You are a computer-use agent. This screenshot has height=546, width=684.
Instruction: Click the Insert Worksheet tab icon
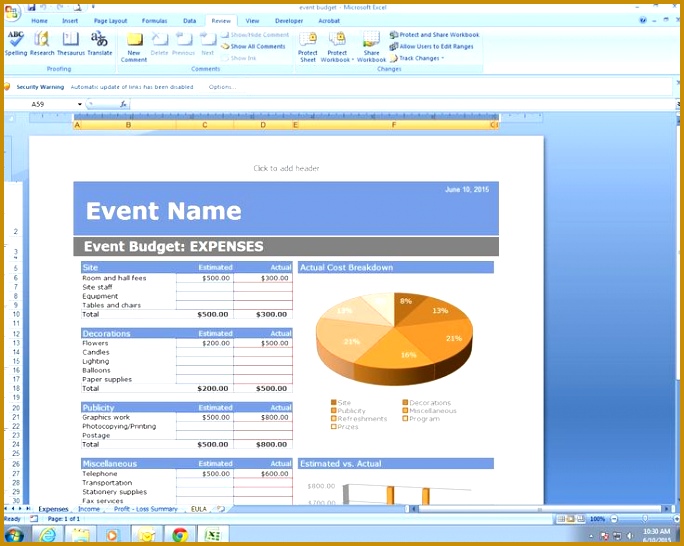[x=221, y=509]
